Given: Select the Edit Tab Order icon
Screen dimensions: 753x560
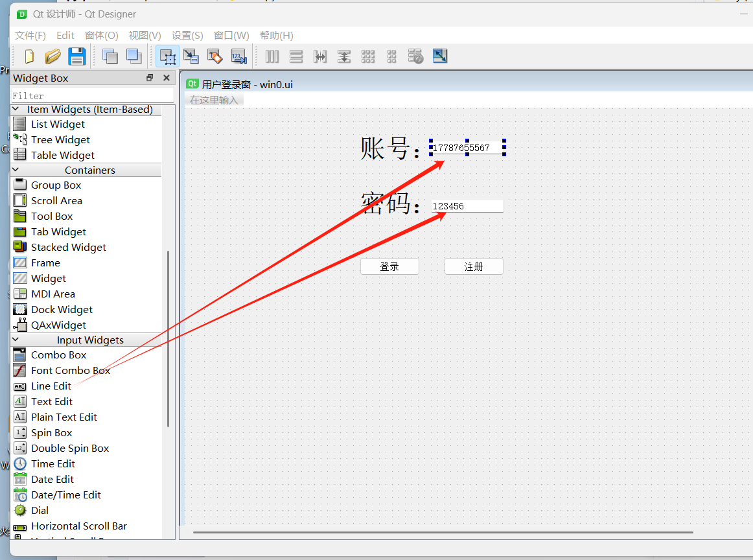Looking at the screenshot, I should [x=238, y=56].
